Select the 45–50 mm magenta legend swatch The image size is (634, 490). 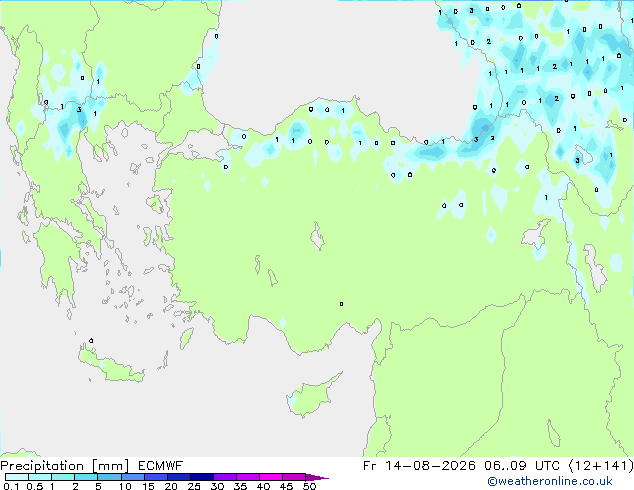pyautogui.click(x=294, y=477)
